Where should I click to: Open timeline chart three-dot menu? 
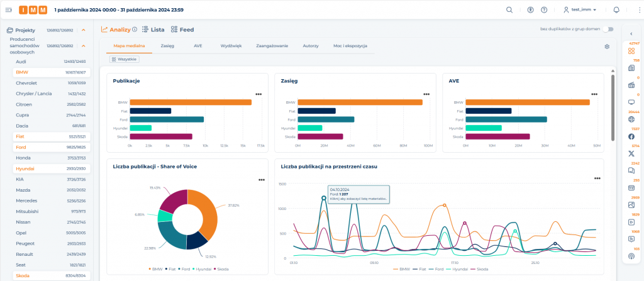point(597,179)
